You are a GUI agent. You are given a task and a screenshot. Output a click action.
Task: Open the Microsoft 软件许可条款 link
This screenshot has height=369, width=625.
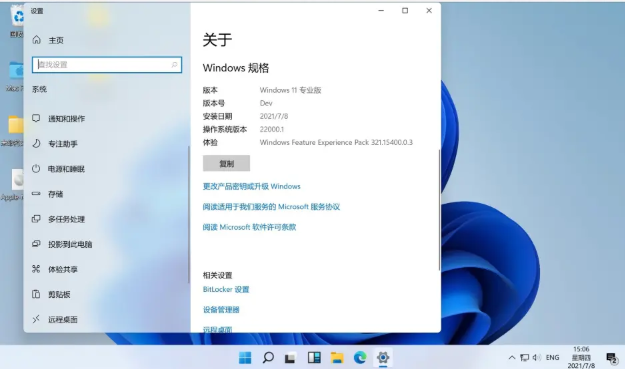(249, 227)
